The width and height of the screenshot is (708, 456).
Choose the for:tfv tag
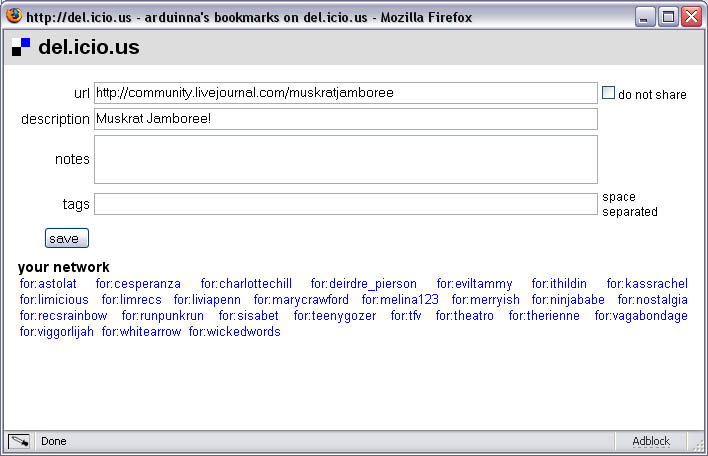coord(405,316)
